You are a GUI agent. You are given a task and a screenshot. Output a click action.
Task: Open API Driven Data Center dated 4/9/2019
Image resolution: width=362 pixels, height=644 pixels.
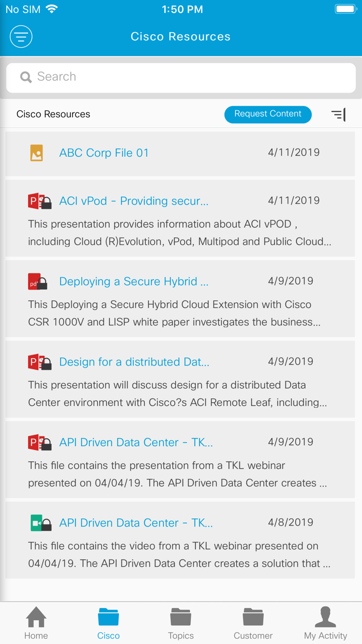click(135, 443)
